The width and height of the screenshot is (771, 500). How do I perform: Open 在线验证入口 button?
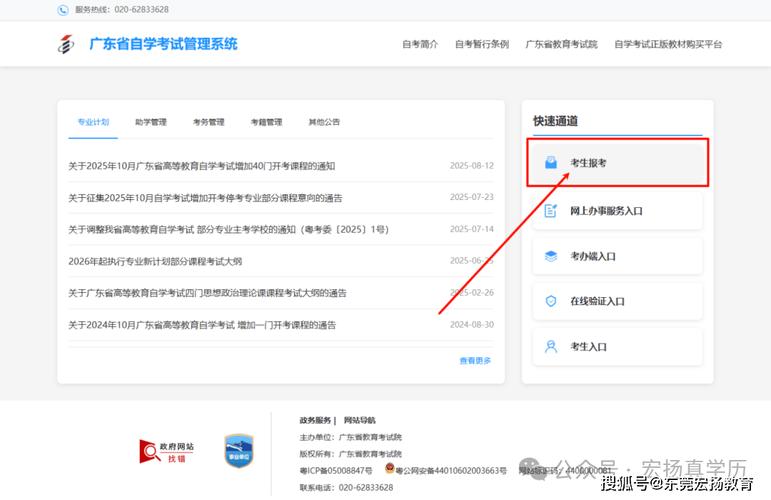[x=618, y=301]
